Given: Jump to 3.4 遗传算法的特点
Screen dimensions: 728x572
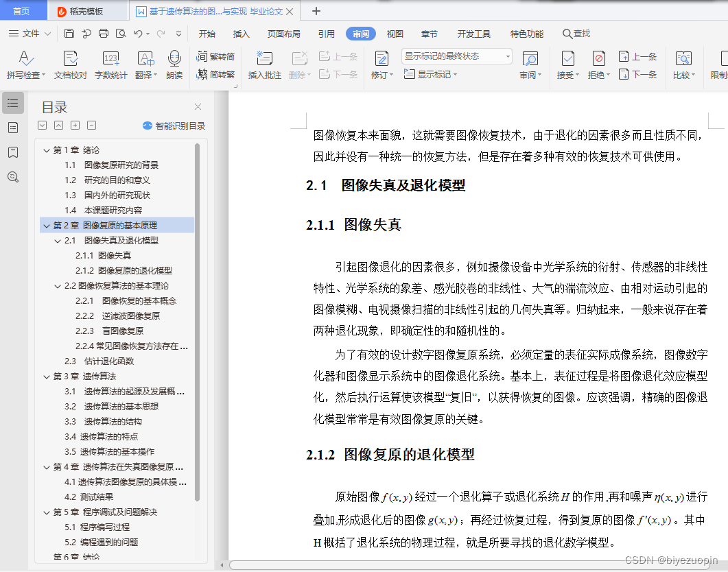Looking at the screenshot, I should coord(102,436).
